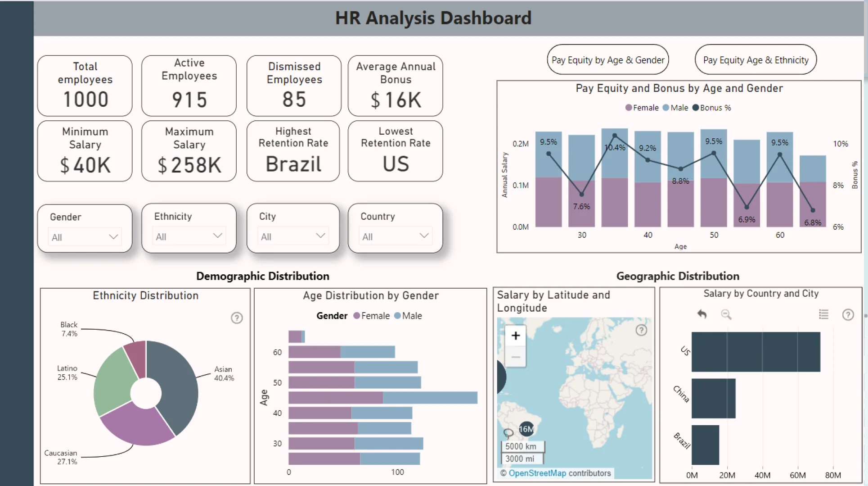Click the lasso select icon on map

pos(508,433)
